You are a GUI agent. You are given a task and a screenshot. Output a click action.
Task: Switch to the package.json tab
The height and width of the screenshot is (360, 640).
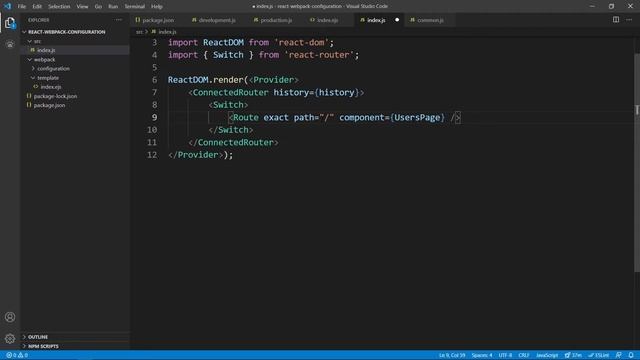click(158, 20)
